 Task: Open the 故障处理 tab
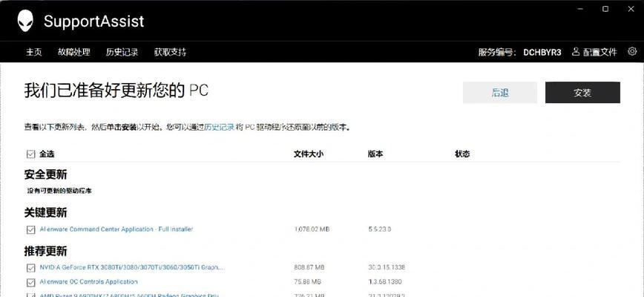pyautogui.click(x=74, y=52)
